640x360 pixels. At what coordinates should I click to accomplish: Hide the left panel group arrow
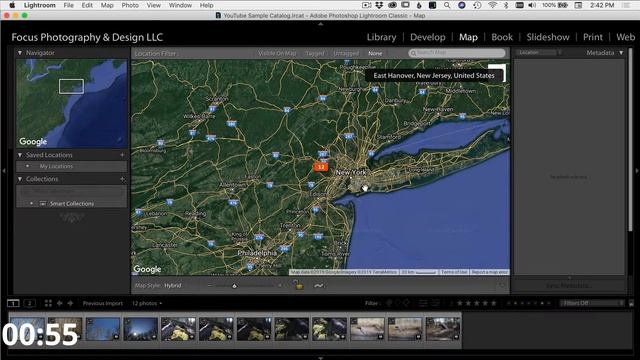tap(4, 171)
